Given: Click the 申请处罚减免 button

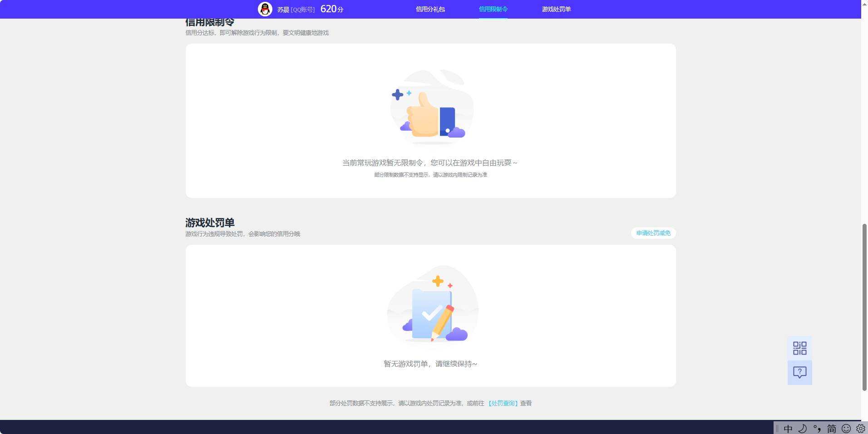Looking at the screenshot, I should pyautogui.click(x=653, y=233).
